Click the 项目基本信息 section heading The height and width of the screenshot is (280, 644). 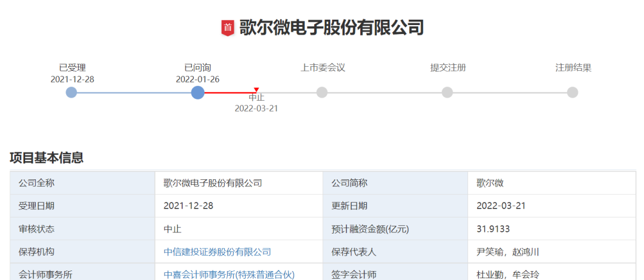coord(47,158)
